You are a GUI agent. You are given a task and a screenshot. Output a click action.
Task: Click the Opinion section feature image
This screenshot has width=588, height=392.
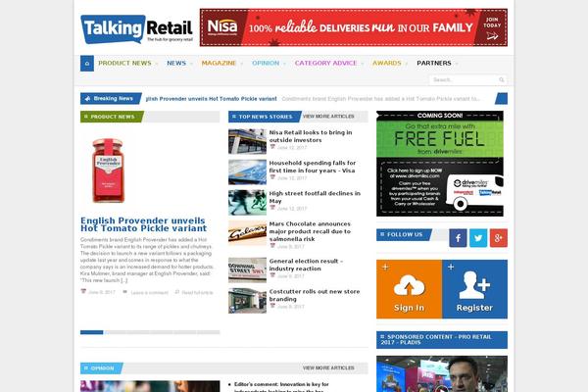point(150,386)
